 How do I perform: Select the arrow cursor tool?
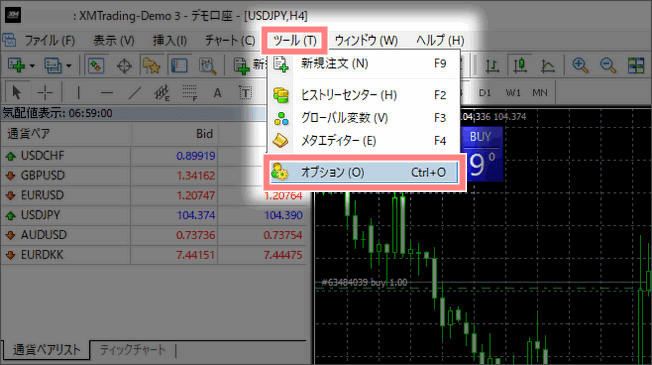(17, 92)
